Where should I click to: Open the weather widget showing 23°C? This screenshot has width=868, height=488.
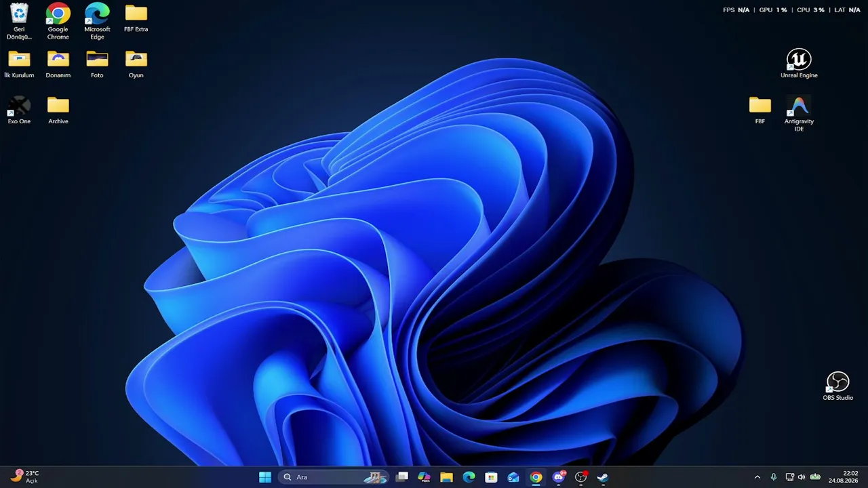(x=24, y=476)
